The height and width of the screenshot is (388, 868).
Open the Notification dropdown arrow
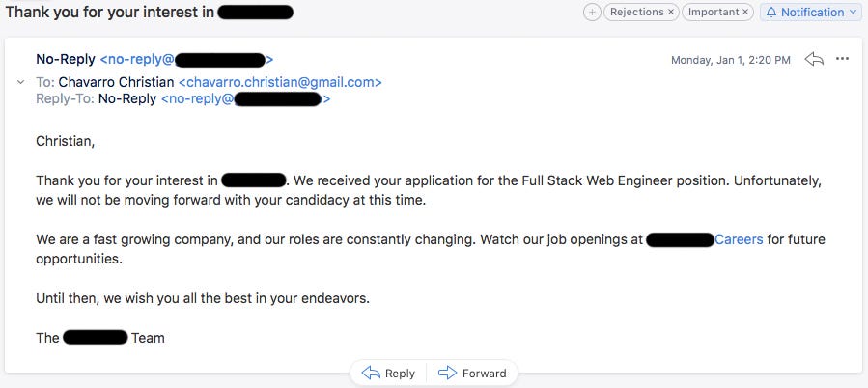point(852,12)
